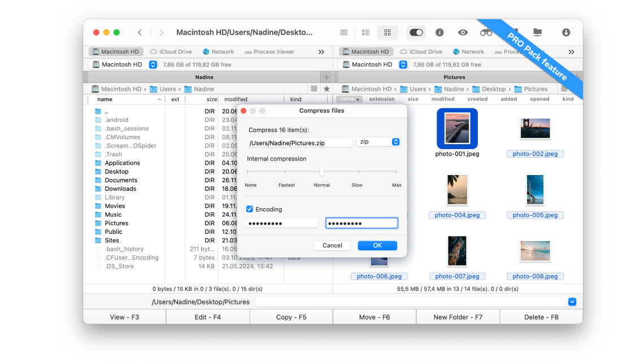Viewport: 644px width, 362px height.
Task: Click the info icon in the toolbar
Action: (x=439, y=32)
